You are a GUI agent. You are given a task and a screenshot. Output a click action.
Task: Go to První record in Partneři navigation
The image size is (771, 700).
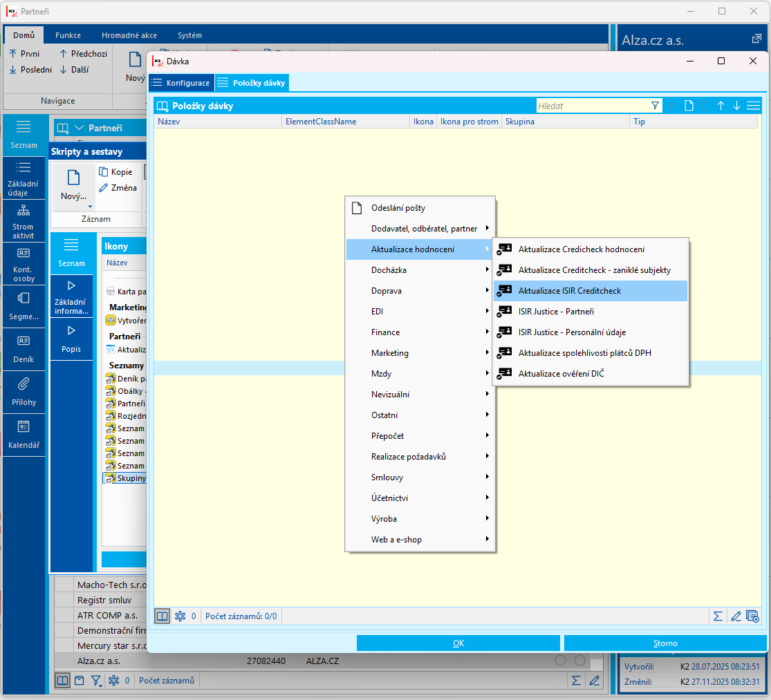tap(24, 53)
